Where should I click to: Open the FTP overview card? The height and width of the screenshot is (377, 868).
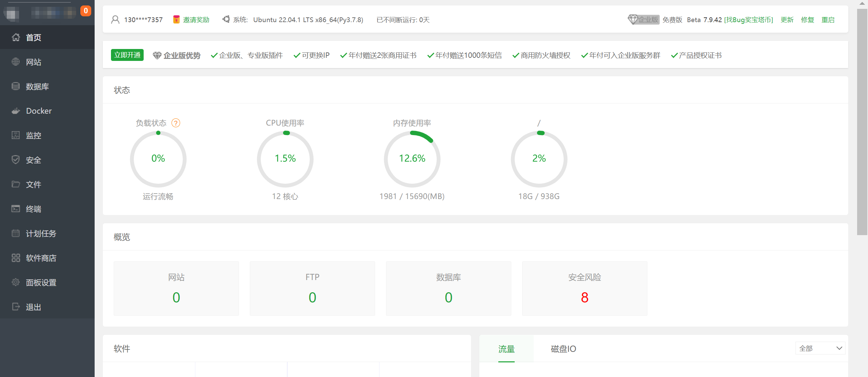coord(312,288)
